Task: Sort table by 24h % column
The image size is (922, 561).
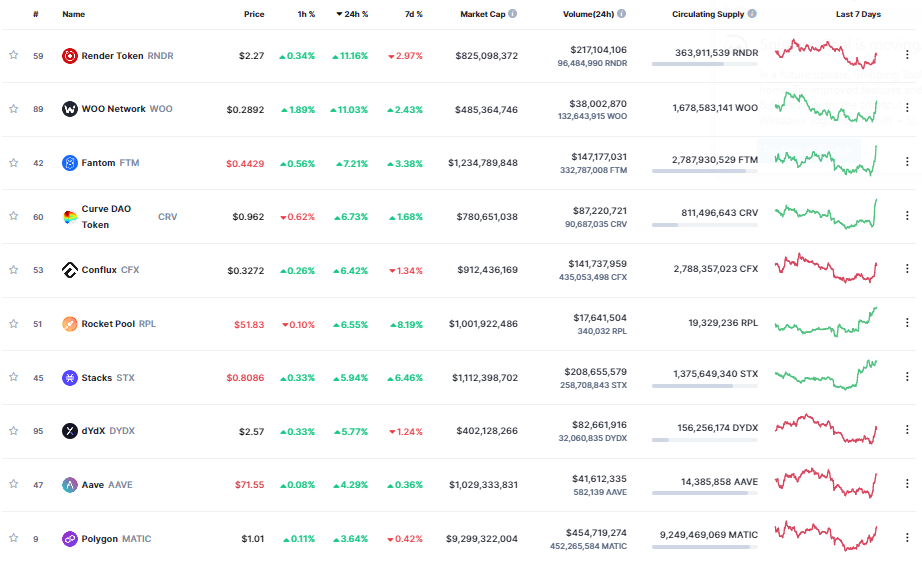Action: (352, 14)
